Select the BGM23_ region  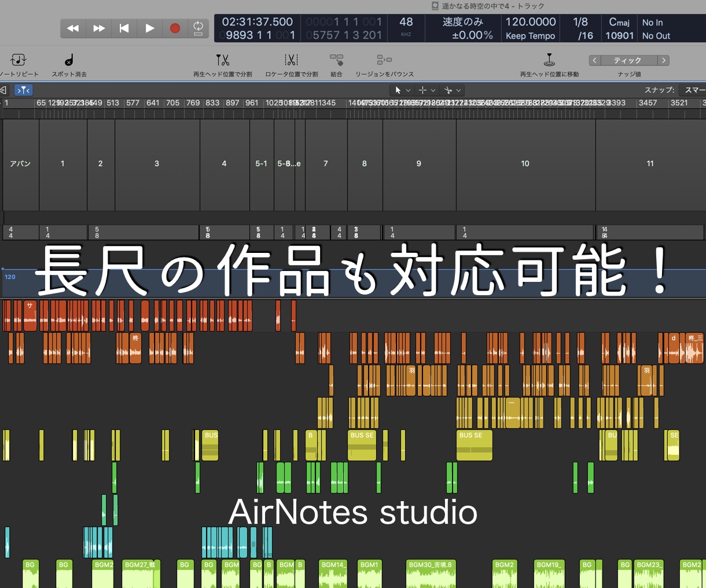pos(649,574)
